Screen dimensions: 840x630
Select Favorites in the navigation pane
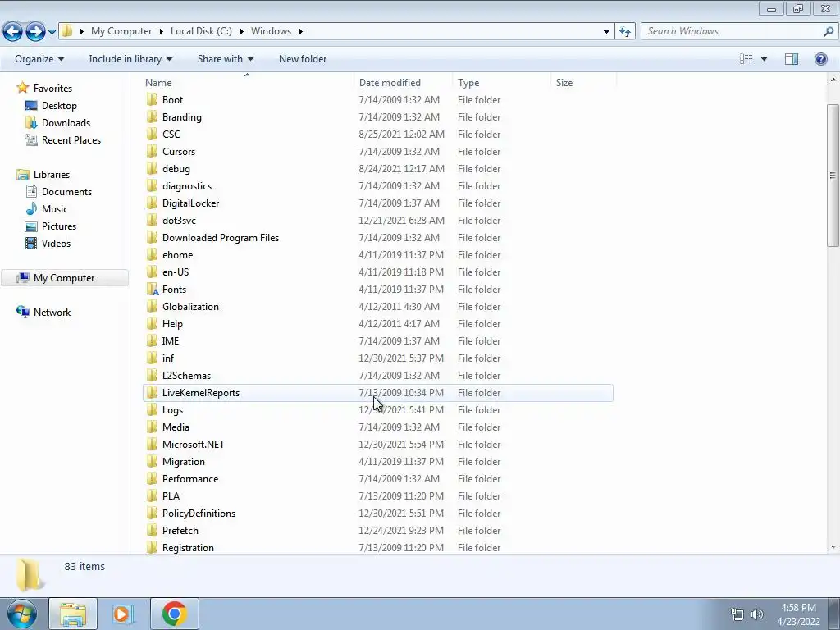(x=52, y=89)
